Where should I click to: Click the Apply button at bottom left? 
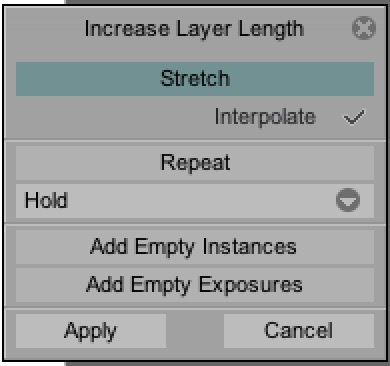tap(91, 331)
